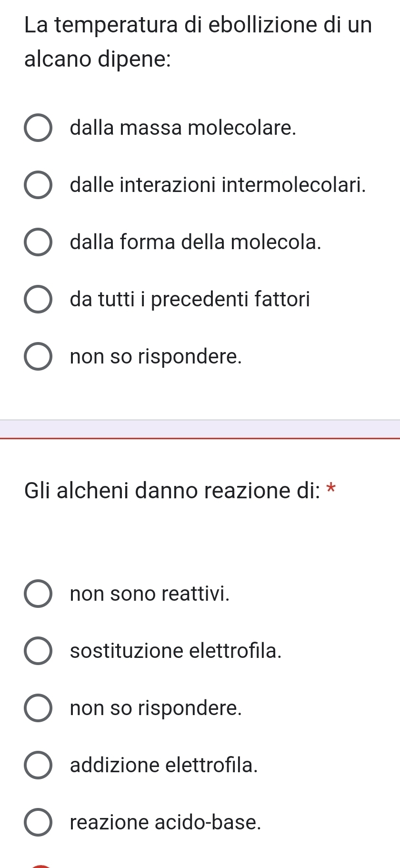Pick 'non so rispondere' radio for alcheni question
Image resolution: width=400 pixels, height=868 pixels.
point(38,708)
